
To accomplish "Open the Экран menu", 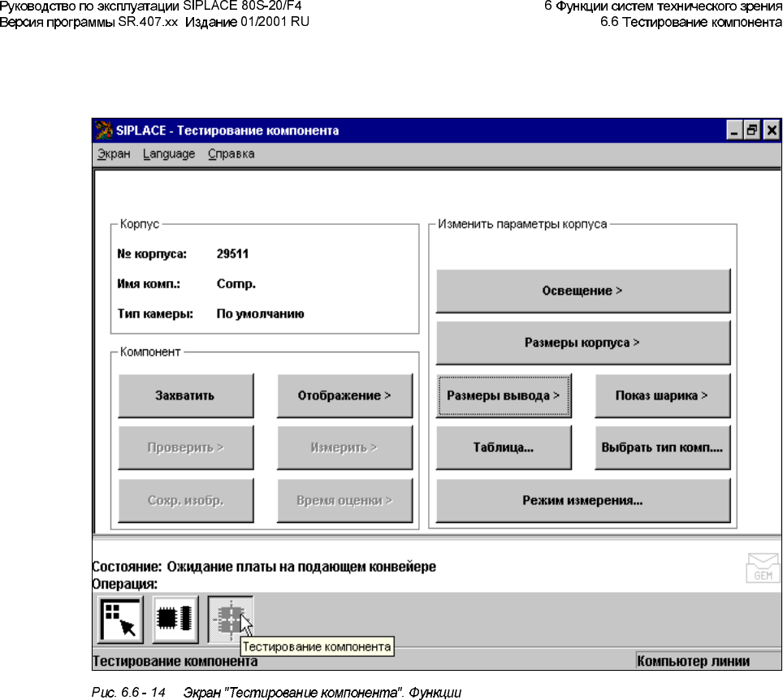I will (x=114, y=153).
